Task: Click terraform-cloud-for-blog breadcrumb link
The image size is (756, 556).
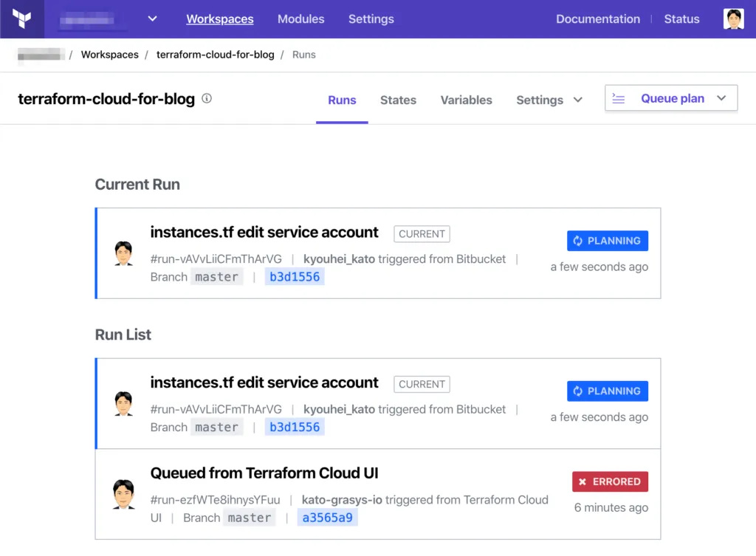Action: (215, 55)
